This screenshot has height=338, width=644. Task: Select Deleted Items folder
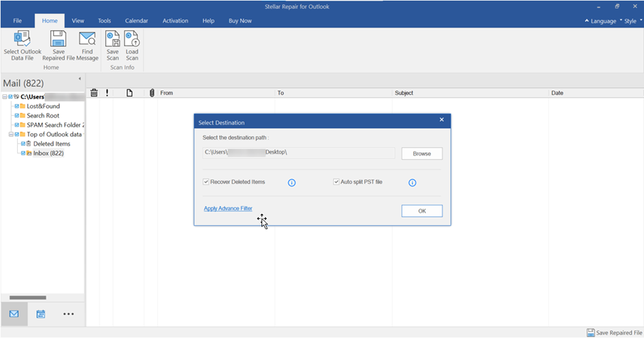[52, 144]
